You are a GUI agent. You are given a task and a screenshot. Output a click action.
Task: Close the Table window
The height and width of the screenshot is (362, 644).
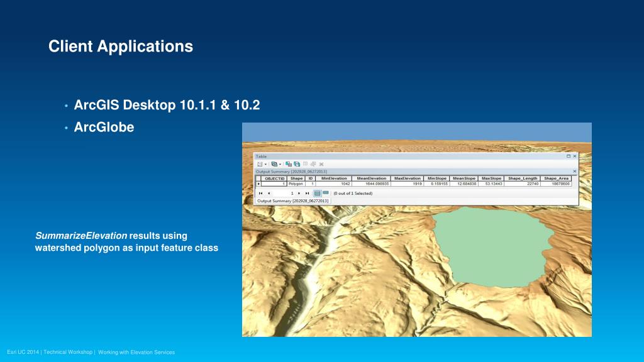pyautogui.click(x=575, y=156)
